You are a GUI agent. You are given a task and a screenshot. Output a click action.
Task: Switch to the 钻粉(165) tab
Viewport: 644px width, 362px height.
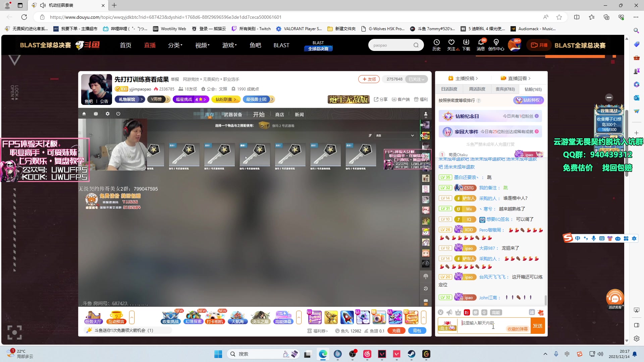533,89
